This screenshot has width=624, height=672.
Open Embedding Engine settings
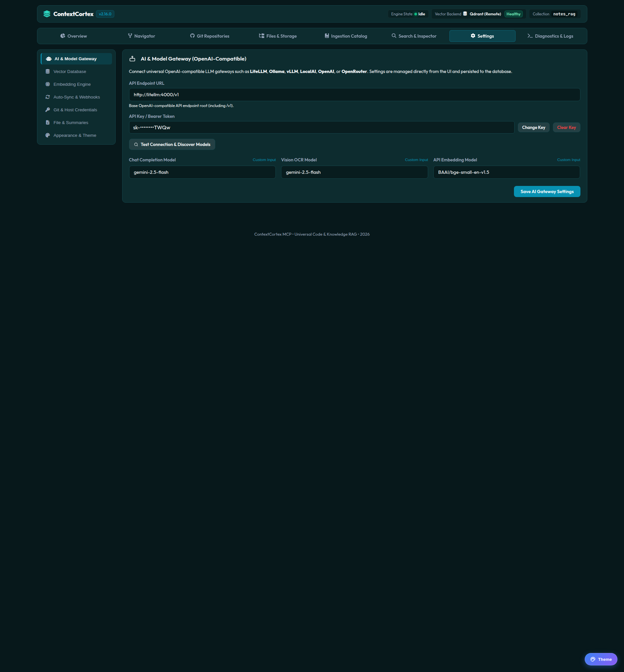[x=76, y=84]
